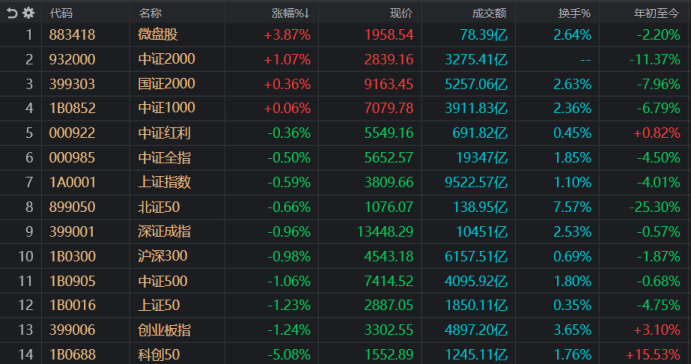The width and height of the screenshot is (692, 364).
Task: Click price 9163.45
Action: click(389, 84)
